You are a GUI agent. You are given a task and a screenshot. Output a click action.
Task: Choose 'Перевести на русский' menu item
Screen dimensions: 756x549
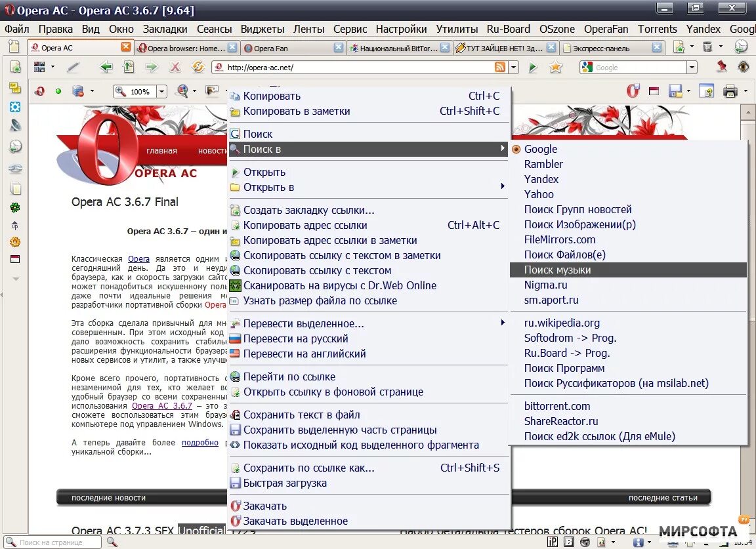coord(369,338)
